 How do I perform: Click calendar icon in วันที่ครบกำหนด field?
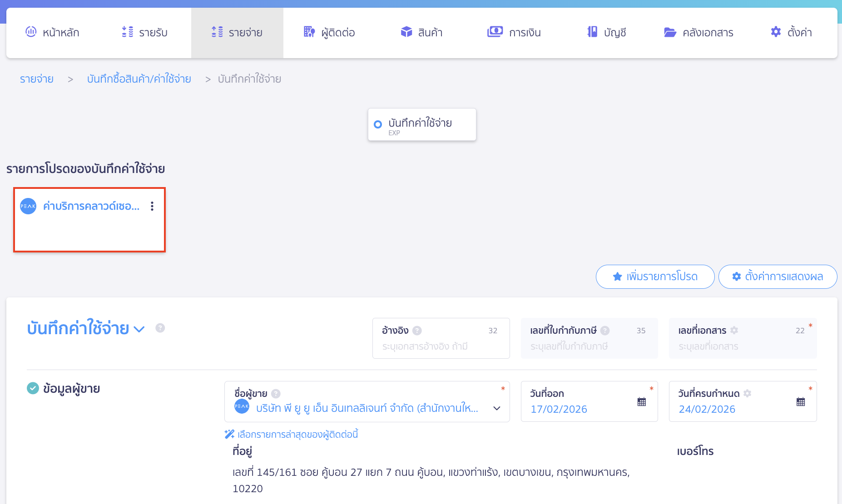click(x=800, y=402)
